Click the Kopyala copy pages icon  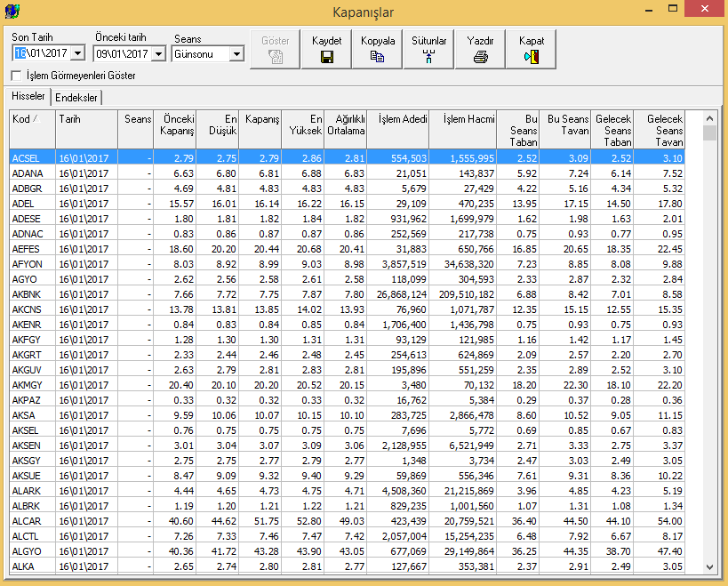coord(378,57)
